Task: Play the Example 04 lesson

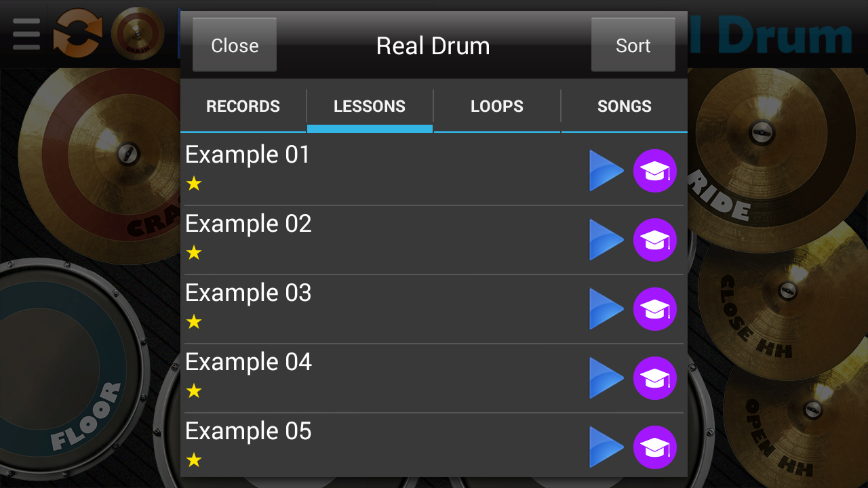Action: 606,378
